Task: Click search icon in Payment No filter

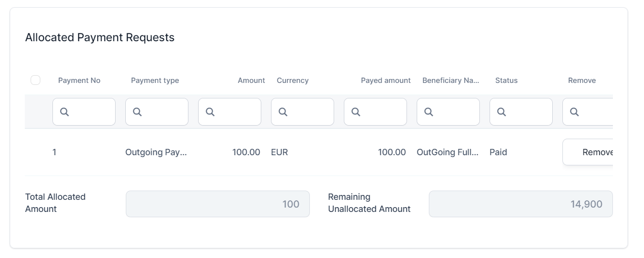Action: (x=65, y=112)
